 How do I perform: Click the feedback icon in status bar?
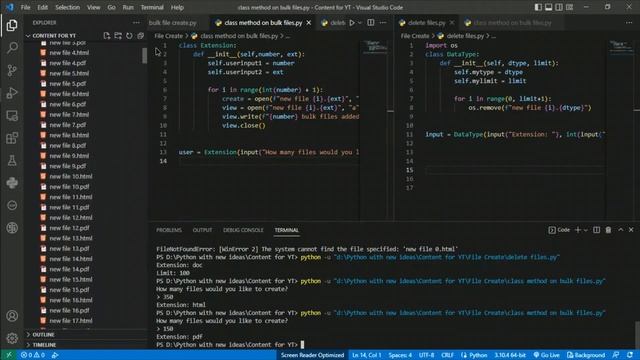616,355
